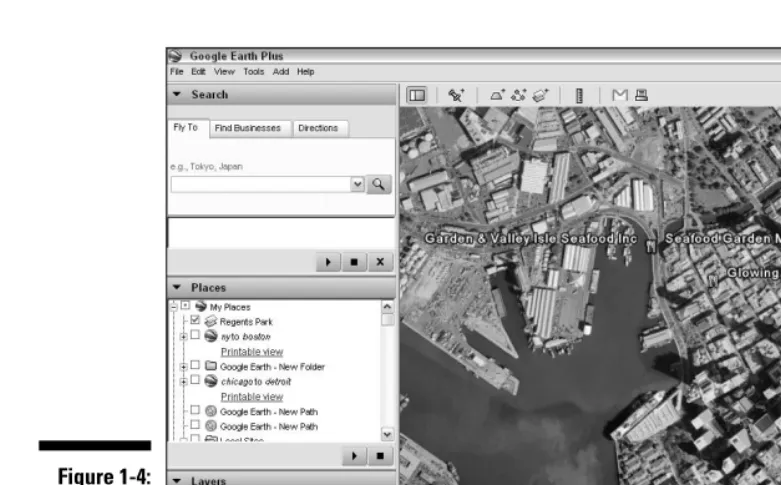Uncheck the Regents Park checkbox
The height and width of the screenshot is (485, 781).
coord(195,320)
